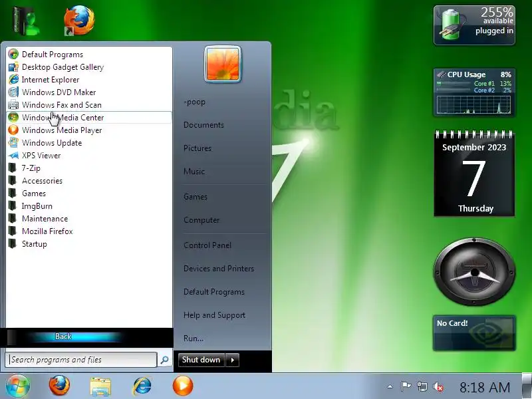Open Windows Media Player from the programs list

click(89, 130)
